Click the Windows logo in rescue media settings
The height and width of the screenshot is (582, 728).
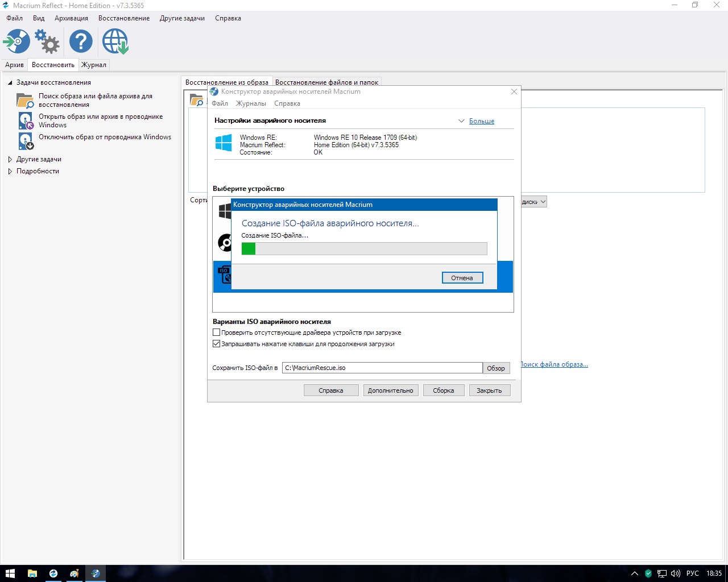(x=224, y=143)
